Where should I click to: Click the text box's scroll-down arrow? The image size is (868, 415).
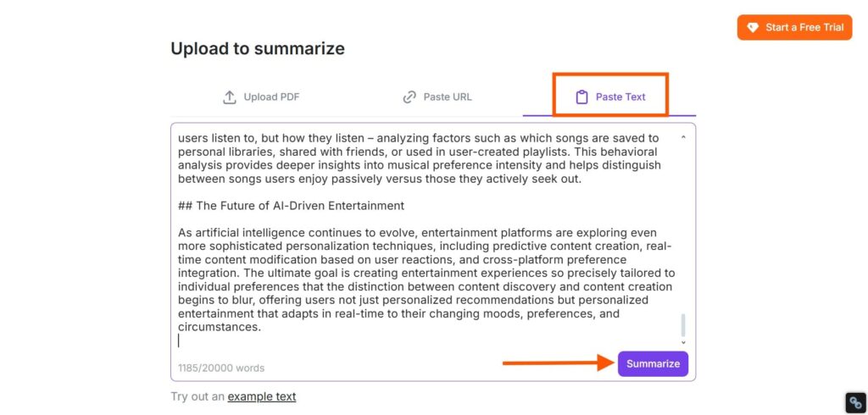coord(683,342)
